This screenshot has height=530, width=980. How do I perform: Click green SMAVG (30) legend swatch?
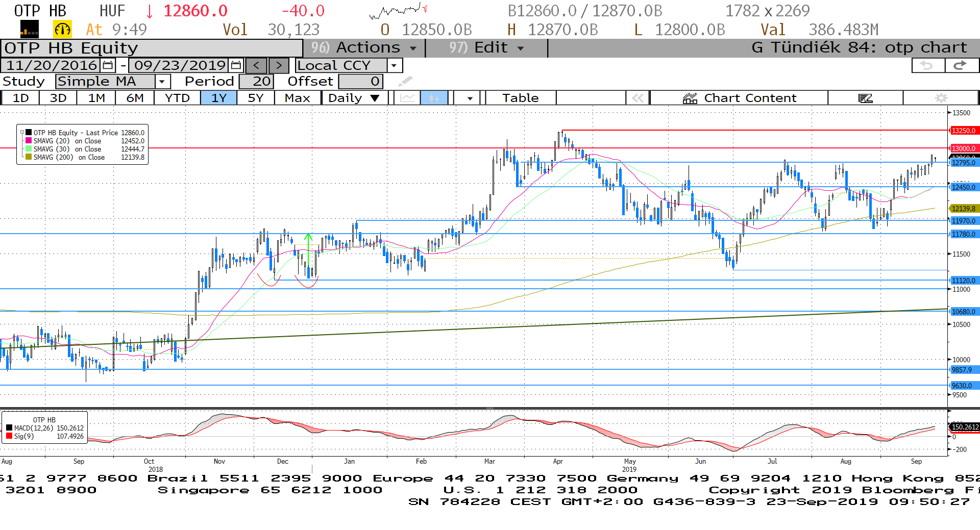[29, 149]
